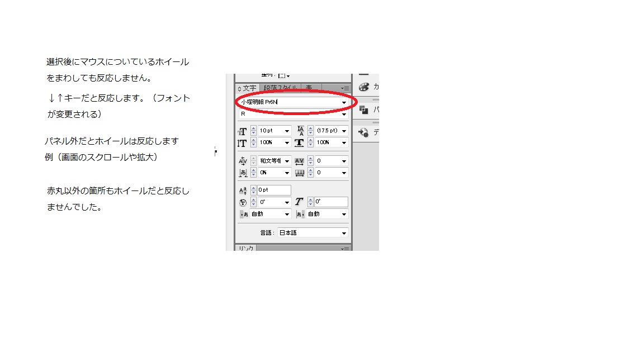Image resolution: width=644 pixels, height=362 pixels.
Task: Click the baseline shift icon
Action: (x=243, y=190)
